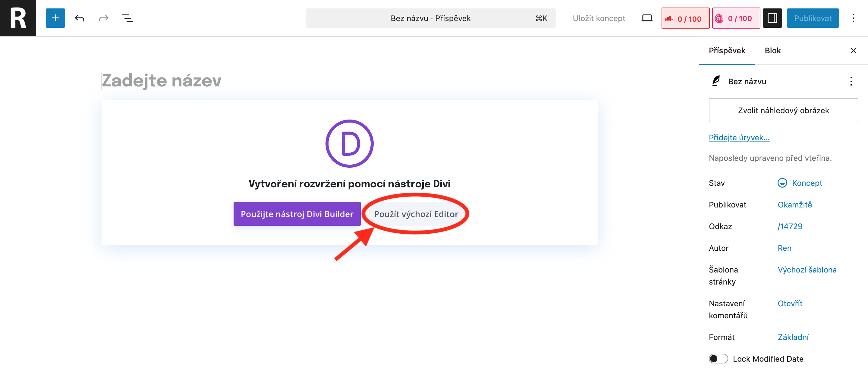Image resolution: width=868 pixels, height=380 pixels.
Task: Click the blue plus block inserter icon
Action: point(55,18)
